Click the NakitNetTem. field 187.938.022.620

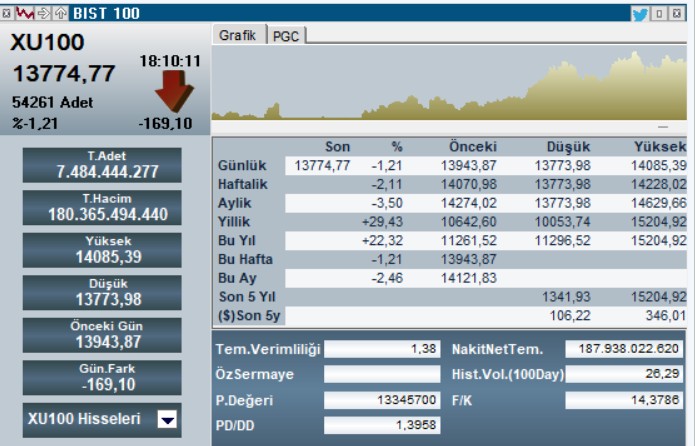[x=624, y=349]
